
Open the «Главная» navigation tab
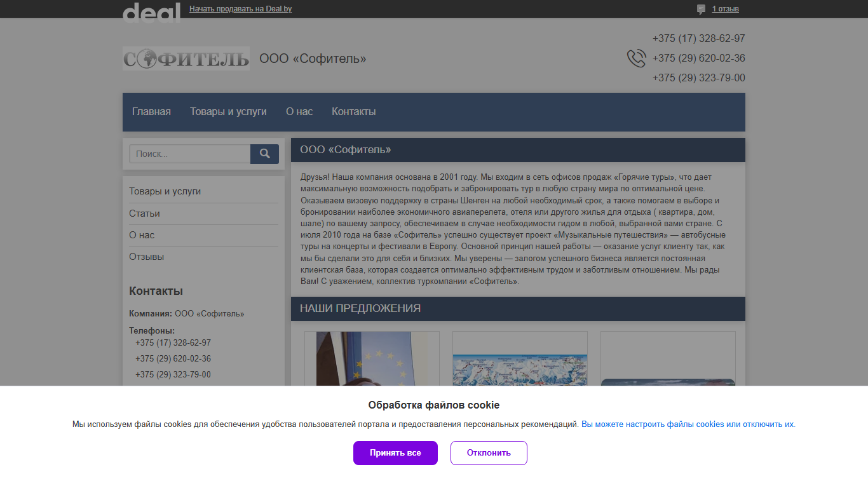[x=151, y=112]
